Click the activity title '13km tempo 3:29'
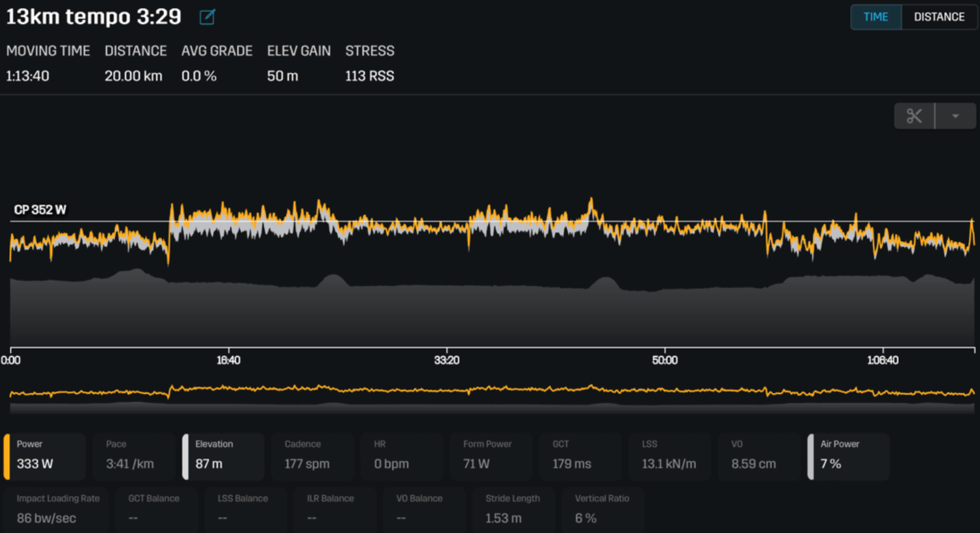Screen dimensions: 980x533 point(93,17)
